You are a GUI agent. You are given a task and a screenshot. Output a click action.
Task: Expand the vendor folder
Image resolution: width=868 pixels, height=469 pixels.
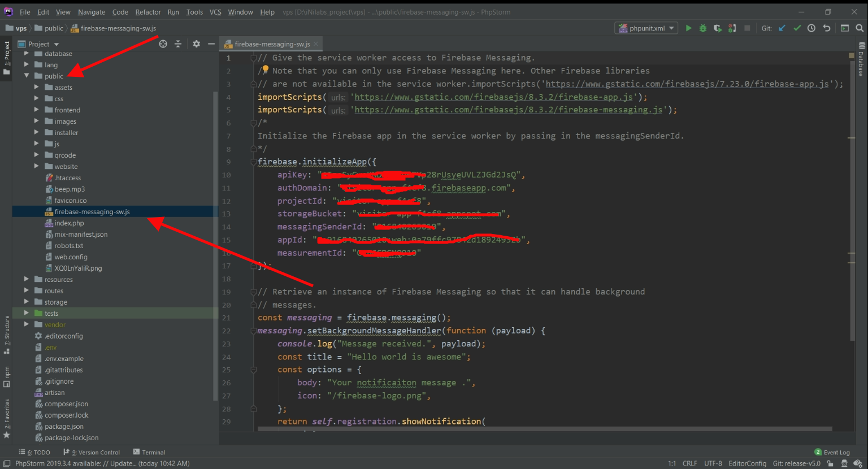27,324
